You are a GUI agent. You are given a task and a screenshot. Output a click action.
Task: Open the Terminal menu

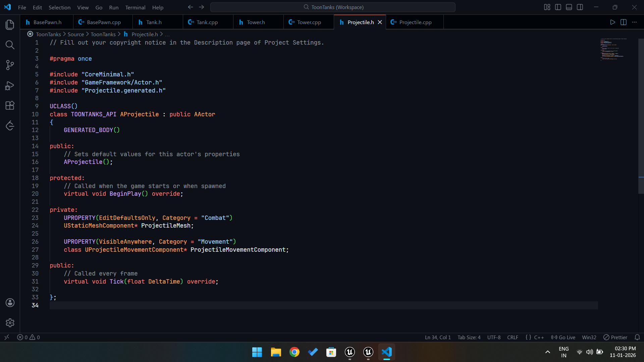(135, 7)
